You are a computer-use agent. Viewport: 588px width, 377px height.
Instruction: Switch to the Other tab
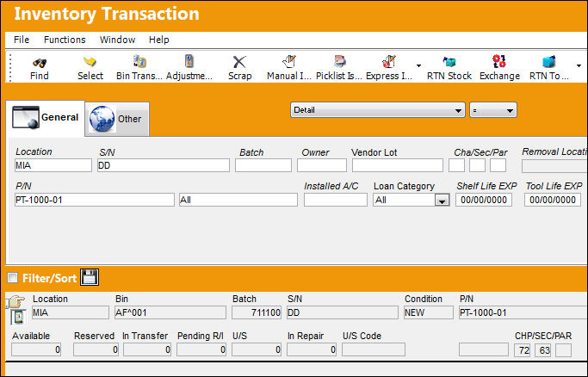click(x=117, y=119)
